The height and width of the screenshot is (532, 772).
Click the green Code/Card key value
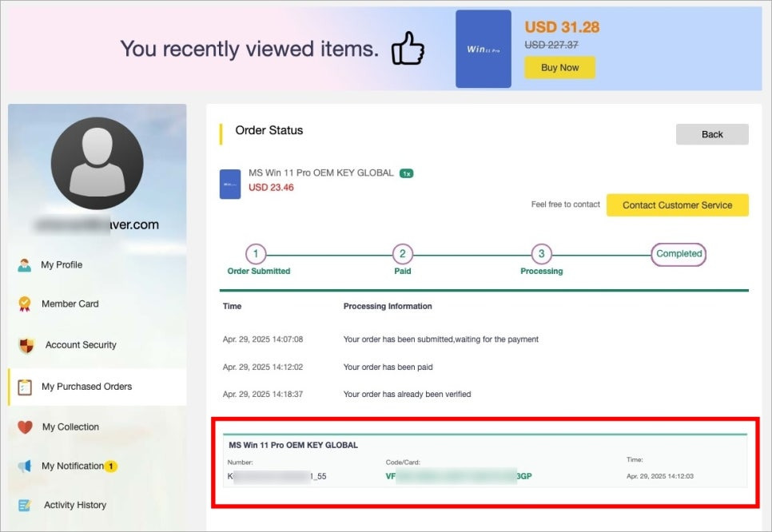459,476
